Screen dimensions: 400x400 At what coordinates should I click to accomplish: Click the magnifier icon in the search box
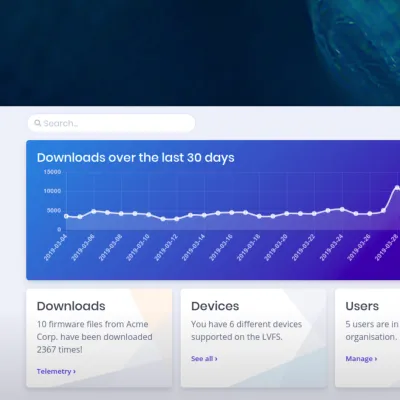[x=38, y=123]
